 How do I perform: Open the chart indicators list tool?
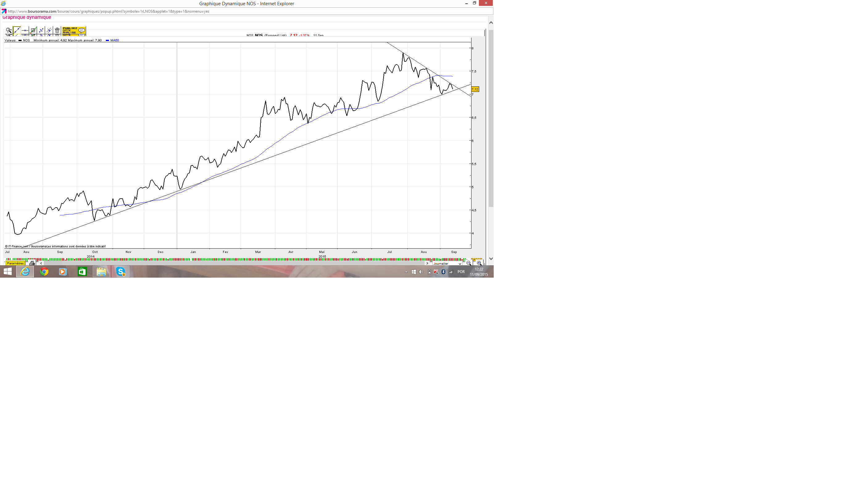click(x=33, y=31)
